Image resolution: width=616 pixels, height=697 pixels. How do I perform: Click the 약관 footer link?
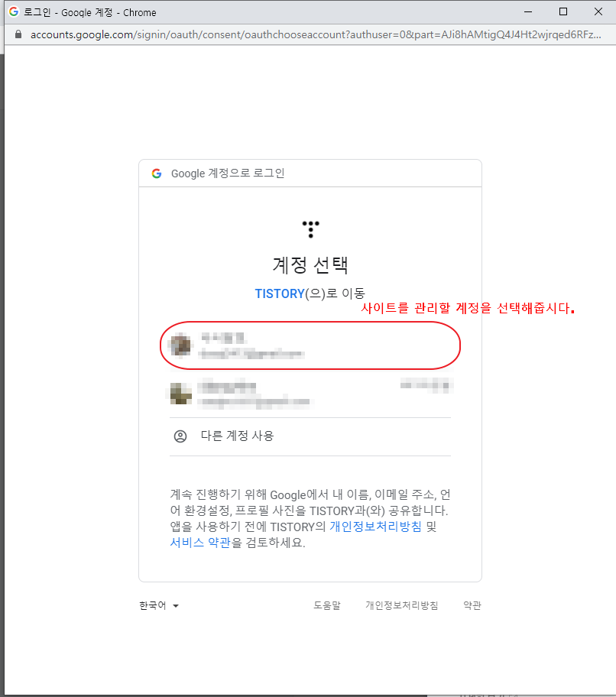pos(472,605)
